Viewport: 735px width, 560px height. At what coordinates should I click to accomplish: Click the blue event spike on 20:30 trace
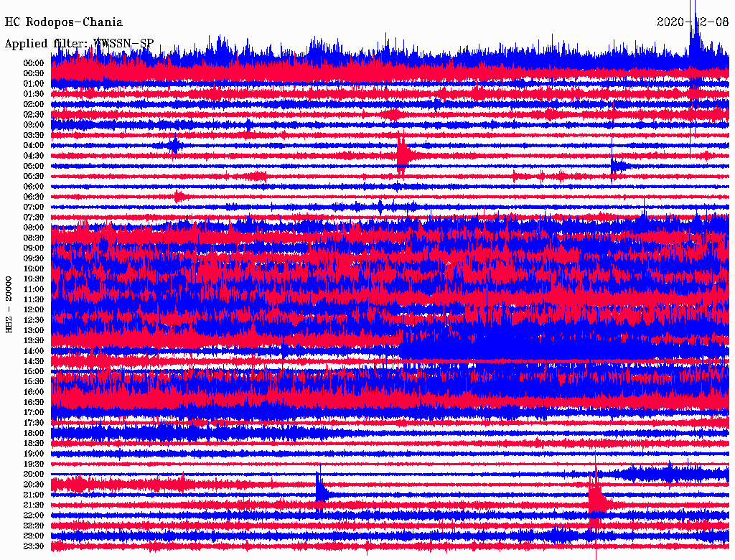[320, 488]
